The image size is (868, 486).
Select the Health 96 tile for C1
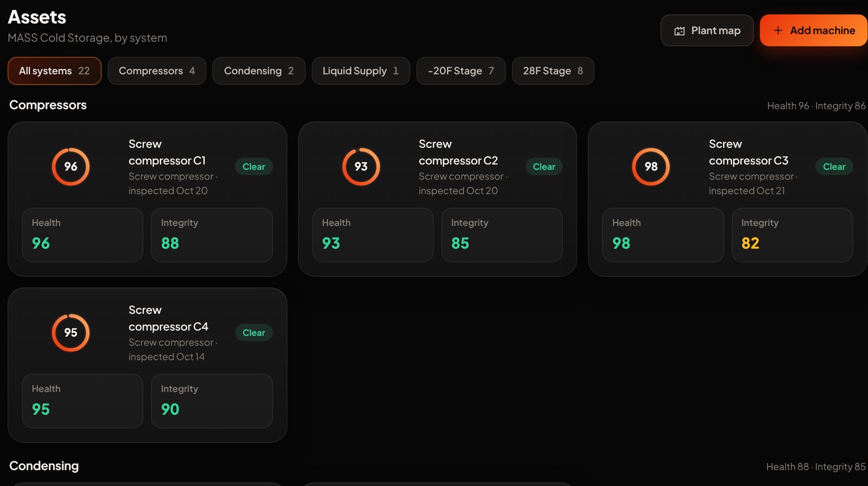pos(82,235)
